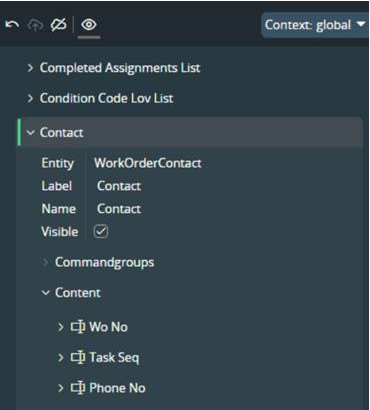Collapse the Contact section

tap(30, 133)
